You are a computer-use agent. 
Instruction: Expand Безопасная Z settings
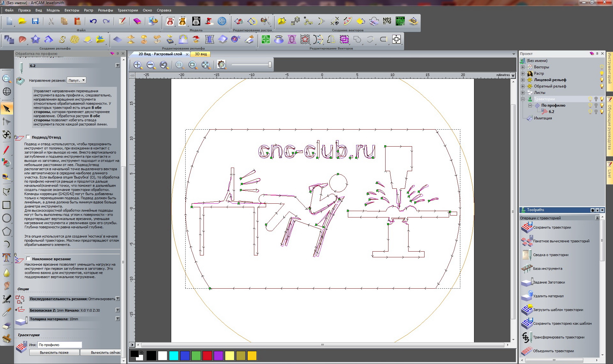118,310
